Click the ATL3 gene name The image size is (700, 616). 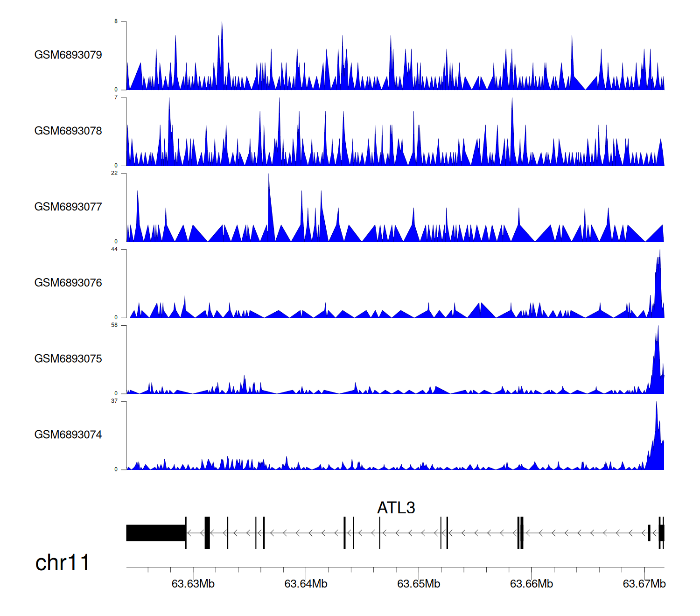pos(396,508)
